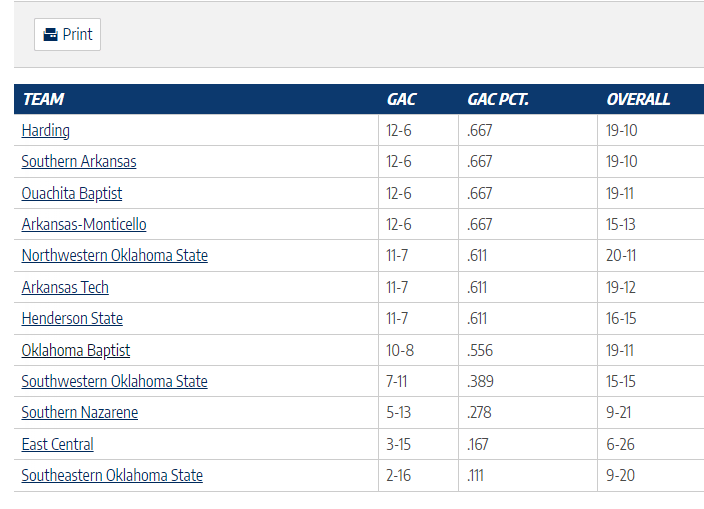
Task: Click the GAC column header
Action: click(x=401, y=99)
